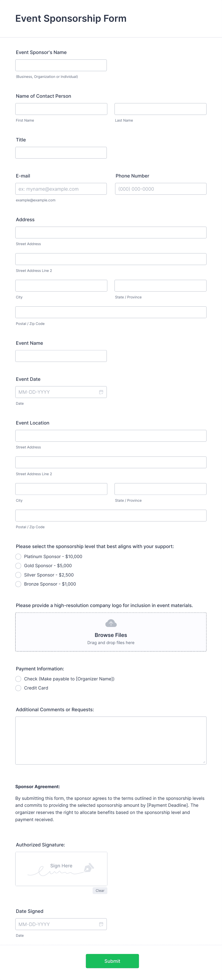
Task: Clear the authorized signature
Action: [x=100, y=891]
